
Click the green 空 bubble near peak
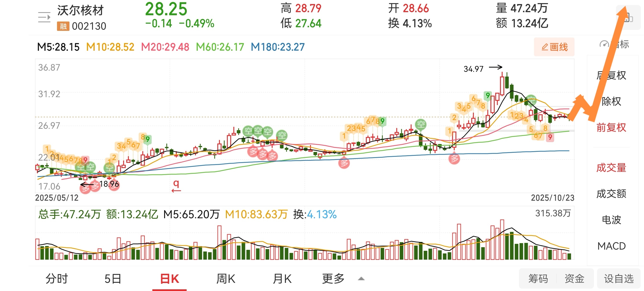[531, 101]
